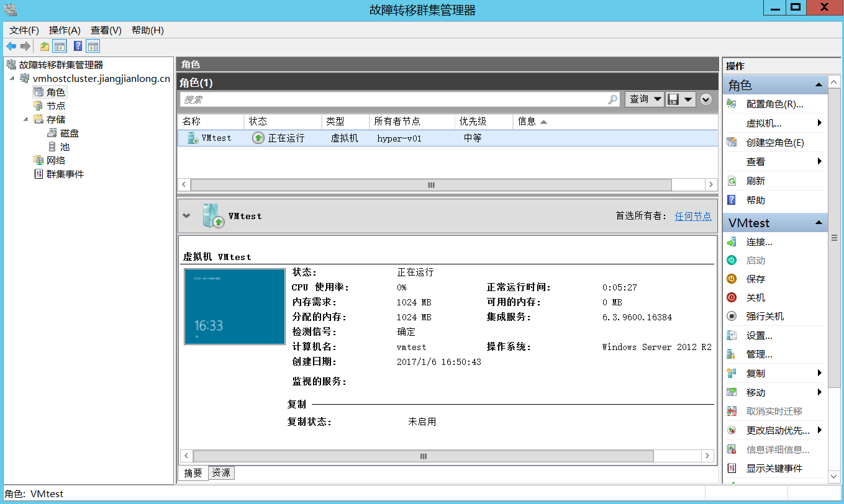Image resolution: width=844 pixels, height=504 pixels.
Task: Click the Show/Hide console tree icon
Action: (60, 47)
